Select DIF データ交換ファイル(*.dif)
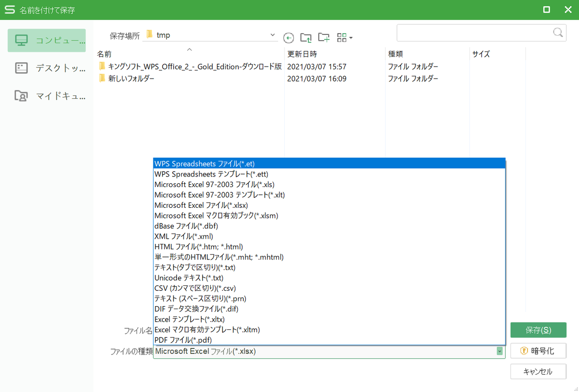 tap(329, 309)
